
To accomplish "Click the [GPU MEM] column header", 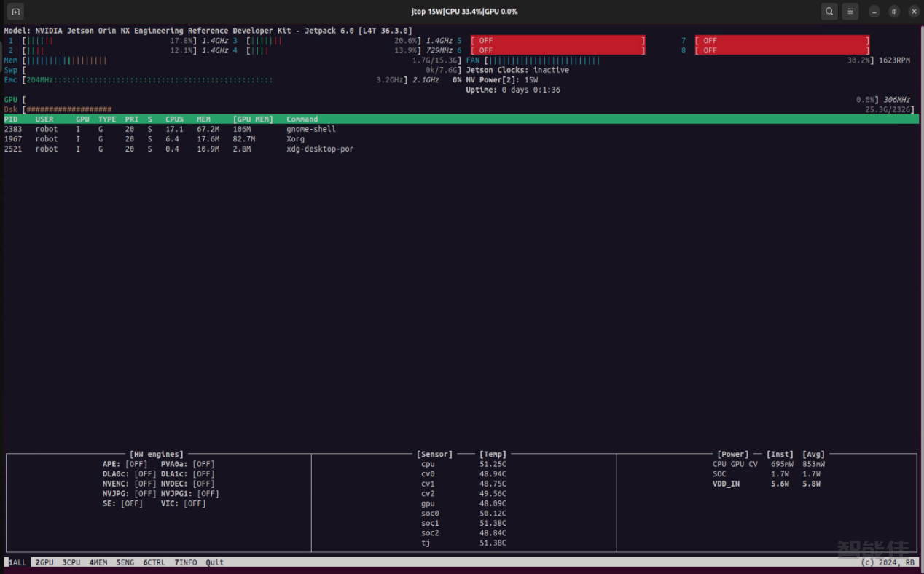I will (253, 119).
